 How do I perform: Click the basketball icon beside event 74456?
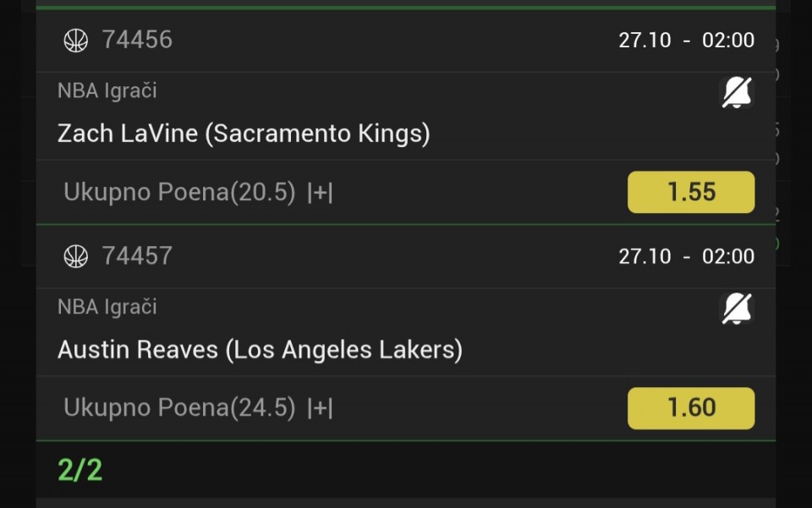(x=76, y=41)
